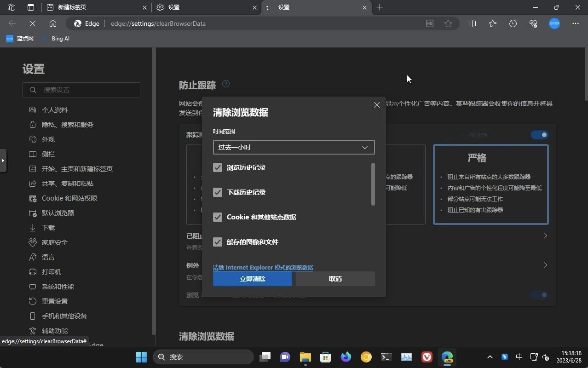Screen dimensions: 588x368
Task: Expand the 例外 section chevron
Action: [x=545, y=265]
